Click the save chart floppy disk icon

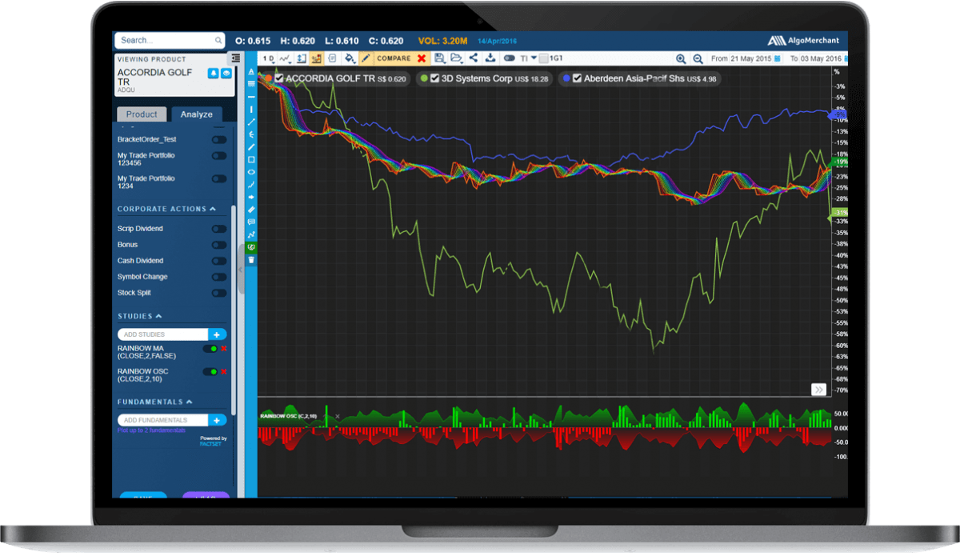pyautogui.click(x=439, y=58)
